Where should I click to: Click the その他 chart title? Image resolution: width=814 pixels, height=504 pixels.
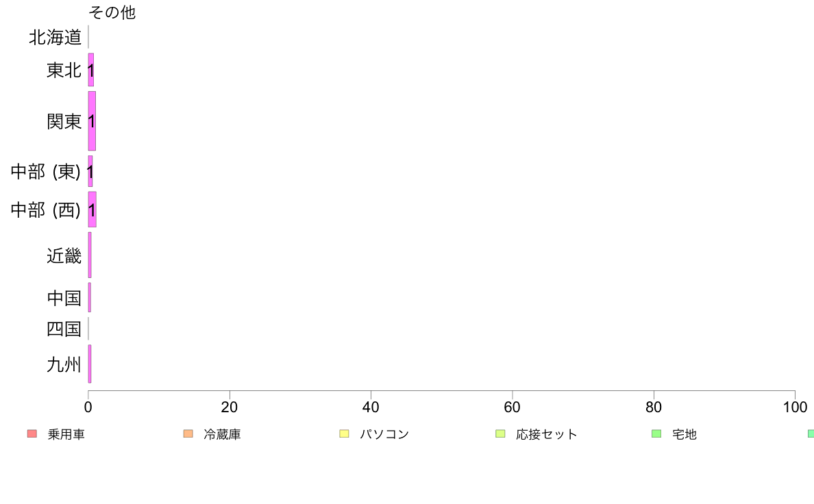pyautogui.click(x=112, y=12)
